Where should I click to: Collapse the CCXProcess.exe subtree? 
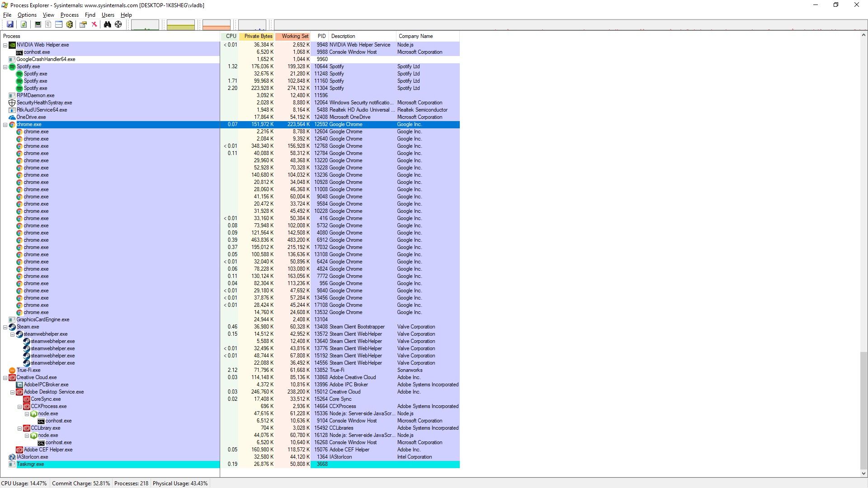click(19, 407)
